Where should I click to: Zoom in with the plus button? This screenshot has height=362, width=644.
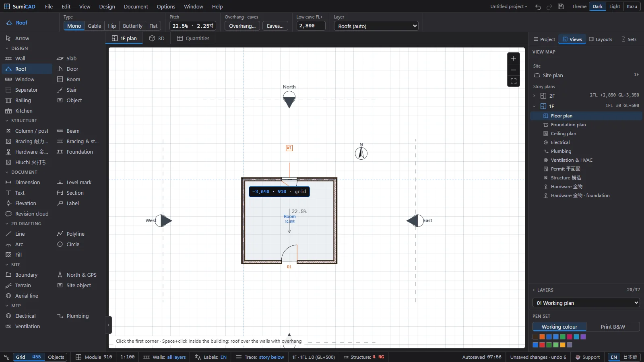tap(514, 58)
